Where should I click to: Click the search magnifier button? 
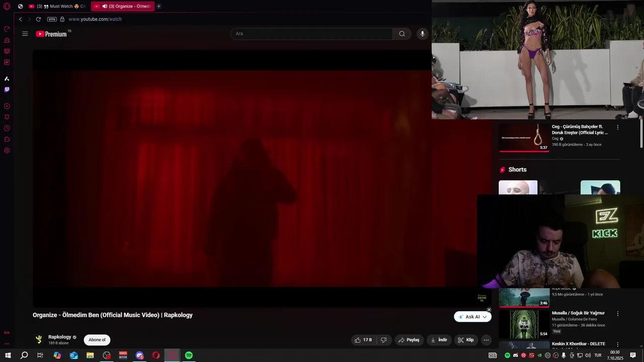(x=402, y=34)
